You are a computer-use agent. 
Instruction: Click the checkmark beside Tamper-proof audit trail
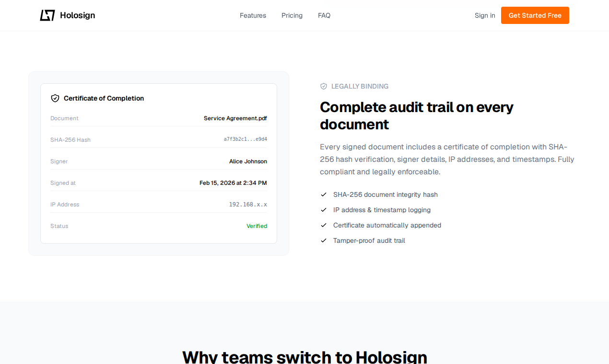pyautogui.click(x=324, y=240)
